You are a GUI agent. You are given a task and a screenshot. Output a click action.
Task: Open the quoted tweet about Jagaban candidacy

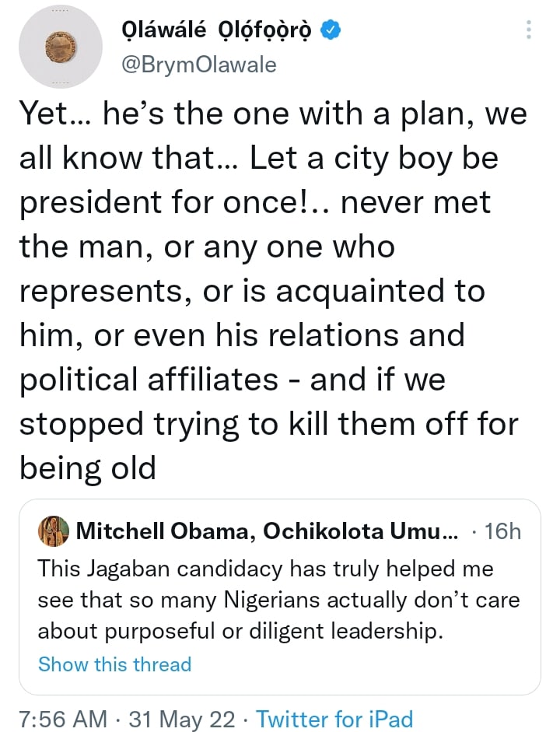click(x=279, y=597)
